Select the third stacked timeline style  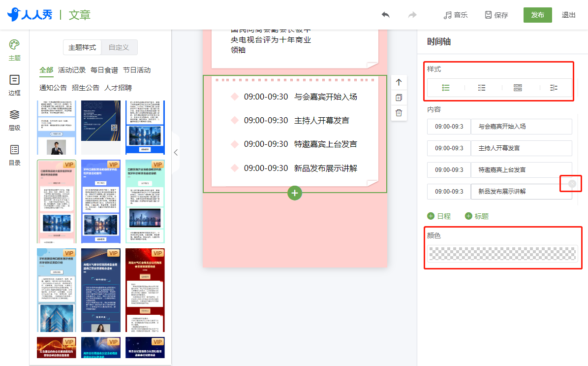pos(518,88)
